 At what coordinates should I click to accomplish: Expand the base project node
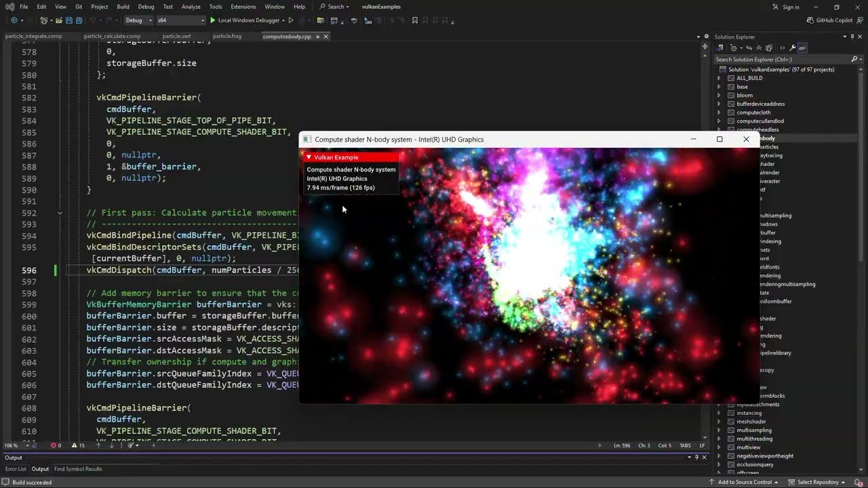pos(719,87)
